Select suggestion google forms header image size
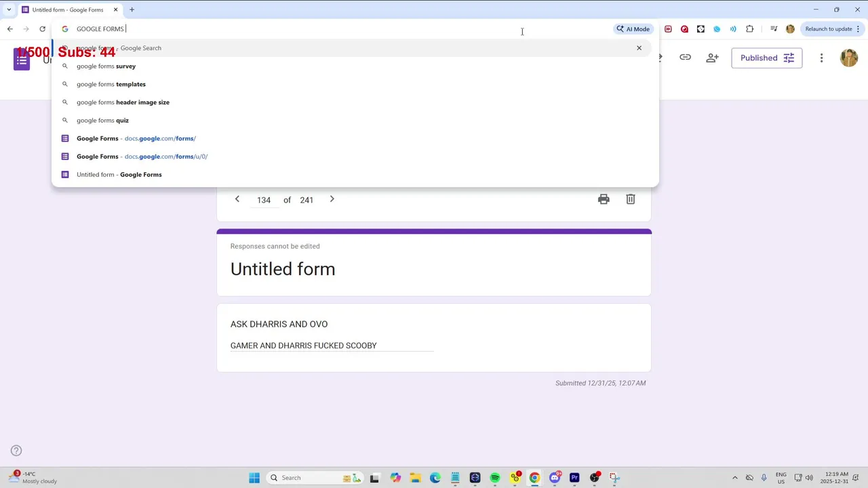Screen dimensions: 868x488 355,102
